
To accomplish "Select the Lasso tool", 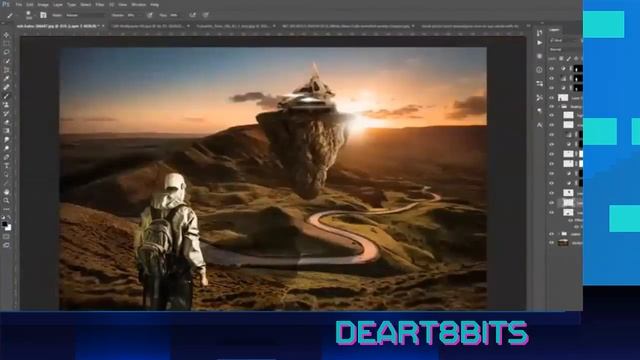I will tap(6, 52).
